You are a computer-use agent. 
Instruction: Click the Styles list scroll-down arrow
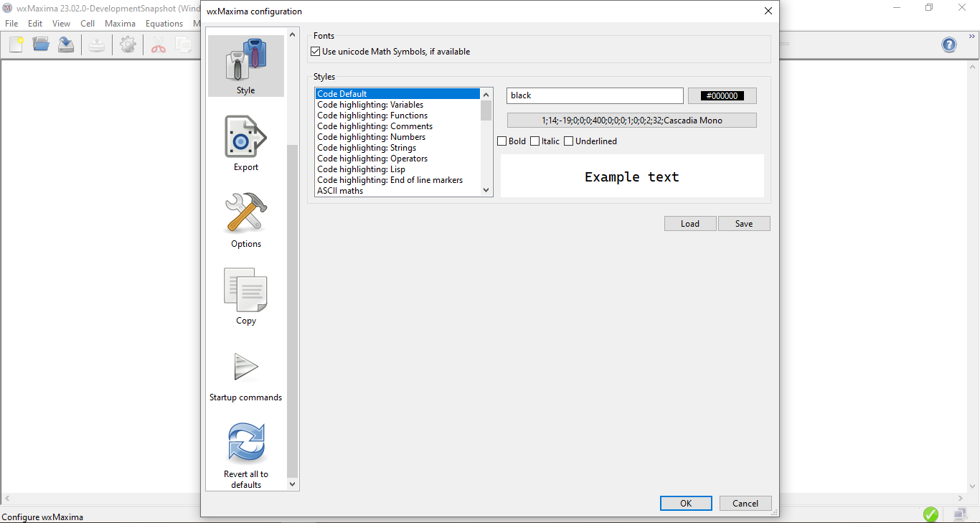[486, 190]
